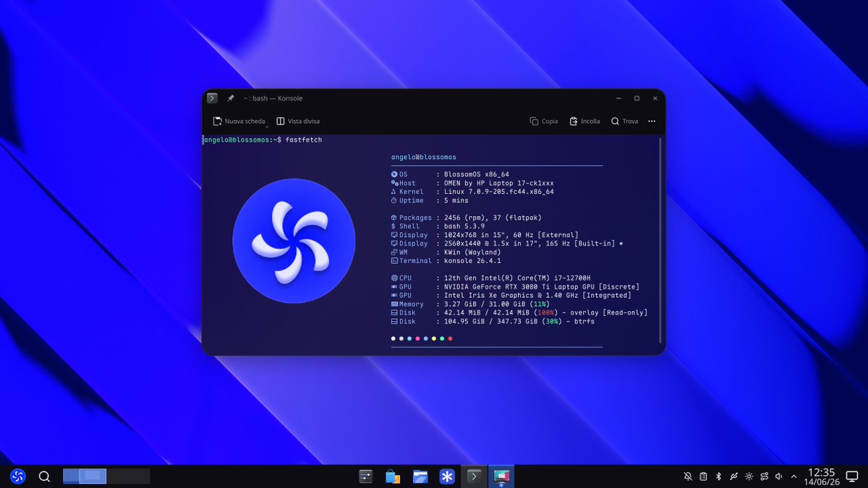
Task: Click the Display line 1024x768 External
Action: tap(485, 235)
